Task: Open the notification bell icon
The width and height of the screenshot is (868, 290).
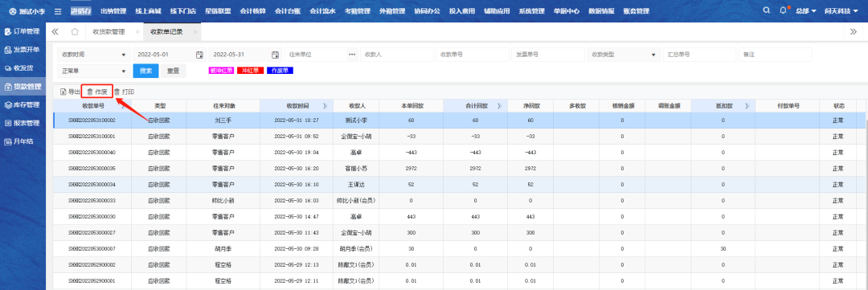Action: pos(783,10)
